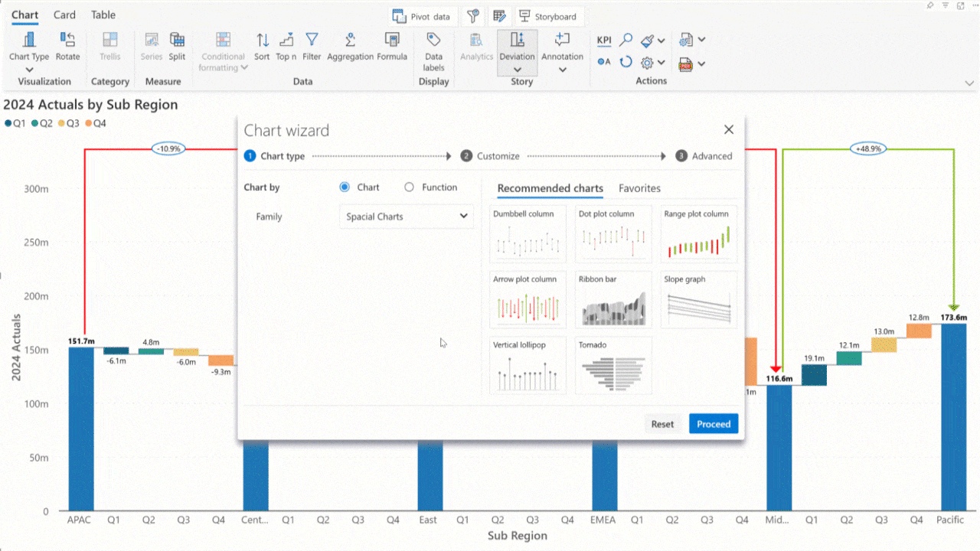Choose the Ribbon bar chart thumbnail
Viewport: 980px width, 551px height.
tap(613, 299)
